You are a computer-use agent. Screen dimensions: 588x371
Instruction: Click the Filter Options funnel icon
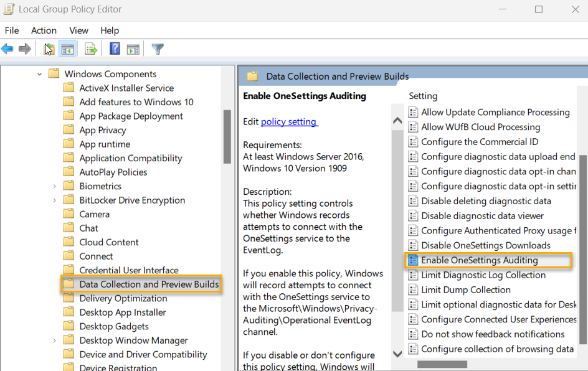[x=158, y=49]
